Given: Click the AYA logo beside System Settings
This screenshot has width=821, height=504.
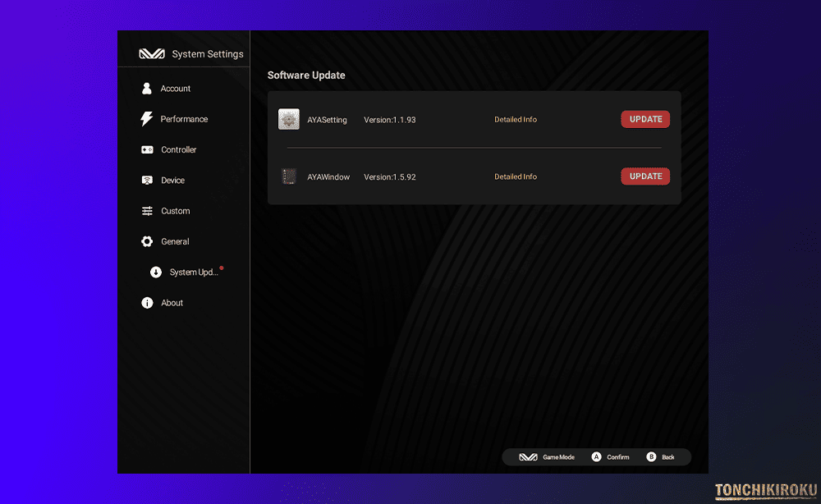Looking at the screenshot, I should click(x=152, y=54).
